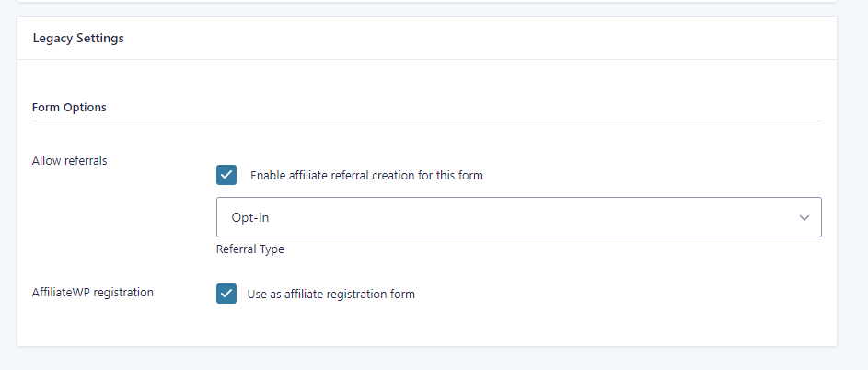Toggle the Use as affiliate registration form checkbox

point(226,294)
